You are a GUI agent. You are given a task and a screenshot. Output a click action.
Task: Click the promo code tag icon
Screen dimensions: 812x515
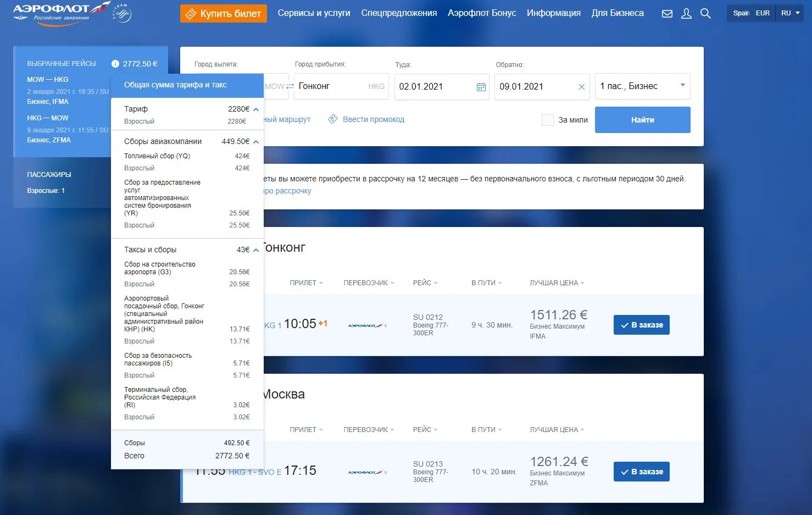point(333,119)
